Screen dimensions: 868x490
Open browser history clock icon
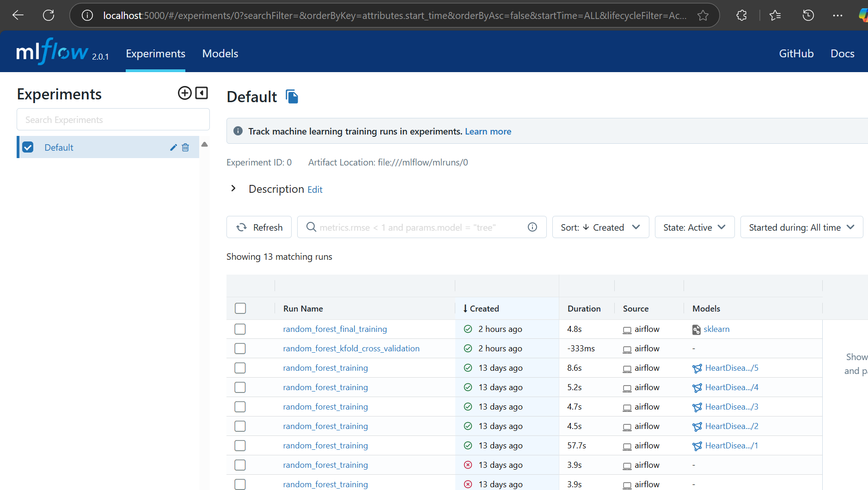(x=808, y=15)
